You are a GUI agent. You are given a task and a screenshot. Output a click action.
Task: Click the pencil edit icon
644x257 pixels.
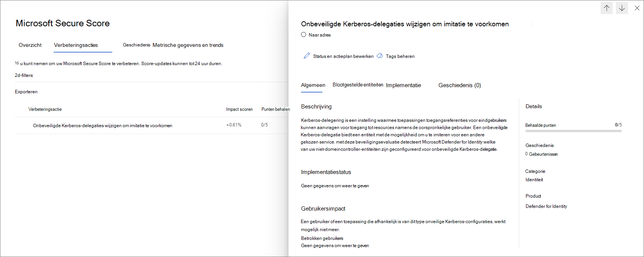[x=306, y=56]
